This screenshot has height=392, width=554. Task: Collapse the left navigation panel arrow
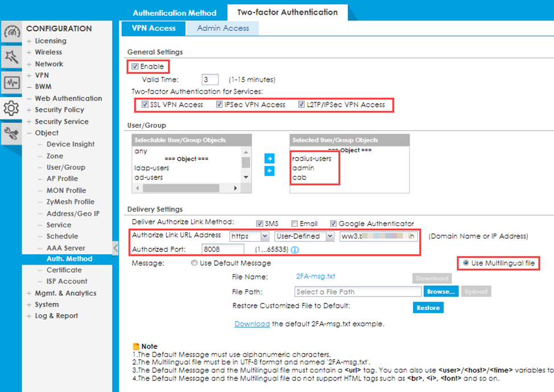coord(115,248)
